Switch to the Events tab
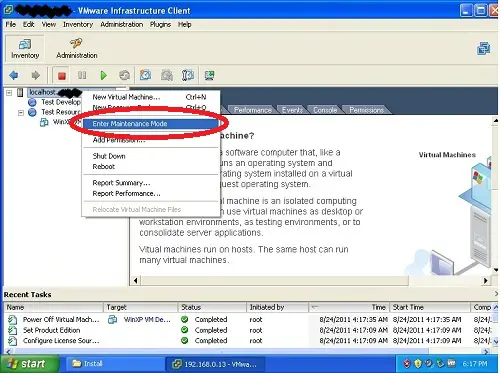Screen dimensions: 500x373 point(292,110)
